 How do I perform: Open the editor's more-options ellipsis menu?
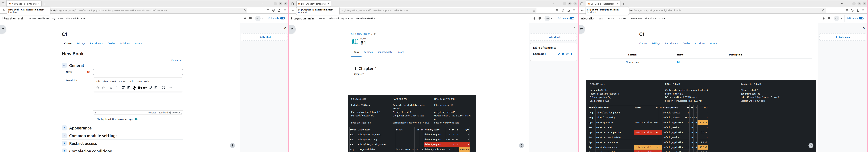[171, 88]
